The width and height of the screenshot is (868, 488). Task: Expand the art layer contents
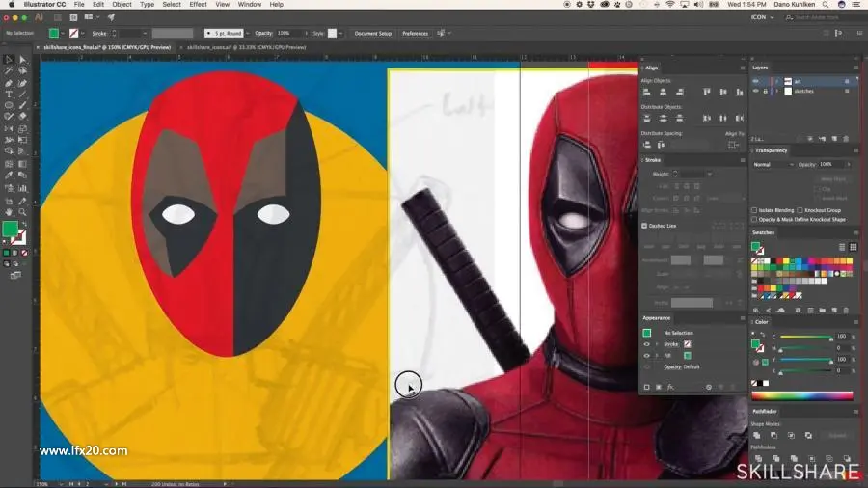click(x=776, y=81)
